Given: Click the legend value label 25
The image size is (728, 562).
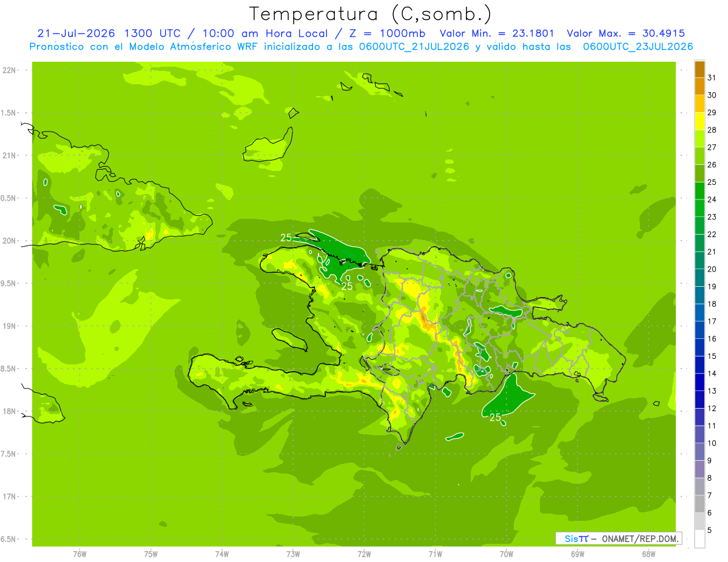Looking at the screenshot, I should tap(712, 182).
